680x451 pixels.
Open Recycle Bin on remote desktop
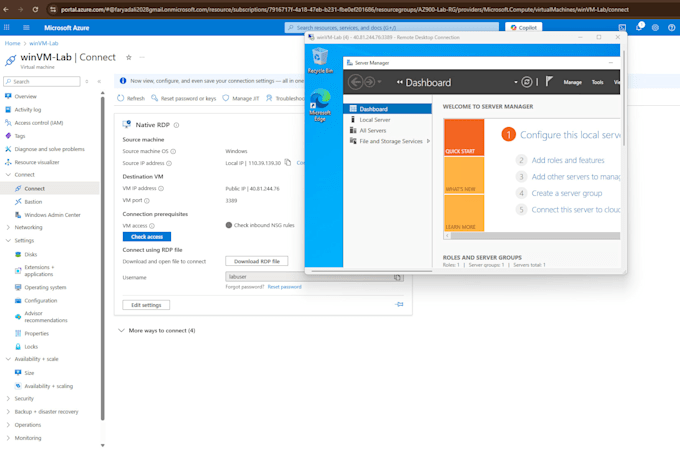pos(320,61)
